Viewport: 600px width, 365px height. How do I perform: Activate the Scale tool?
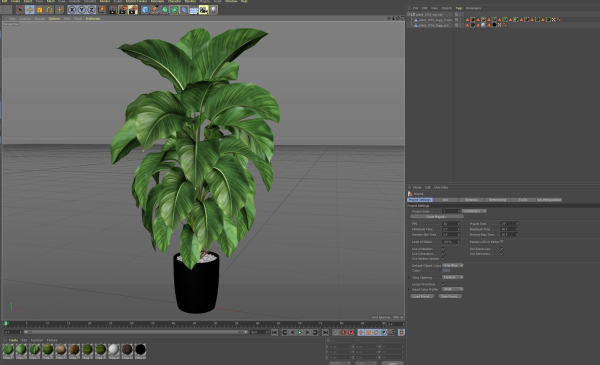click(x=39, y=10)
